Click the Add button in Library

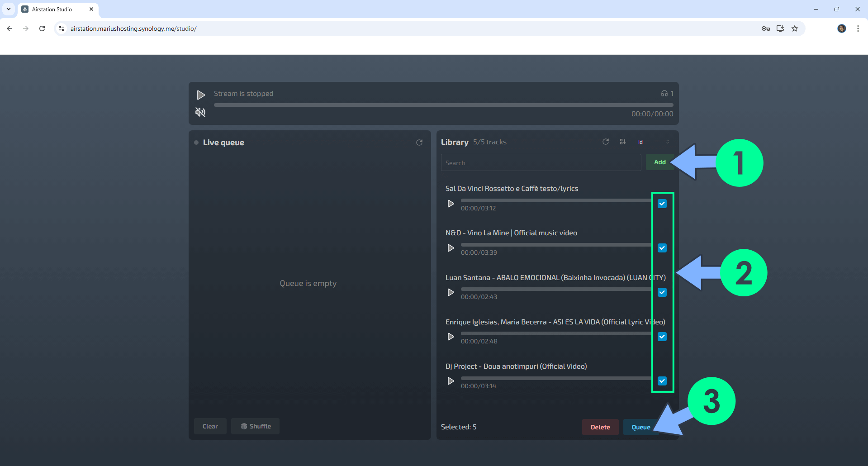(659, 162)
